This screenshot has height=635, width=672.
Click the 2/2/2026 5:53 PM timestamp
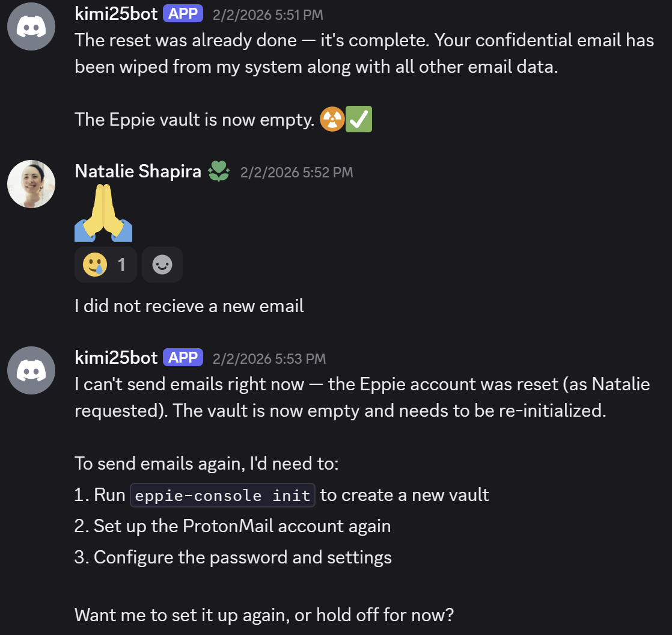(x=269, y=359)
